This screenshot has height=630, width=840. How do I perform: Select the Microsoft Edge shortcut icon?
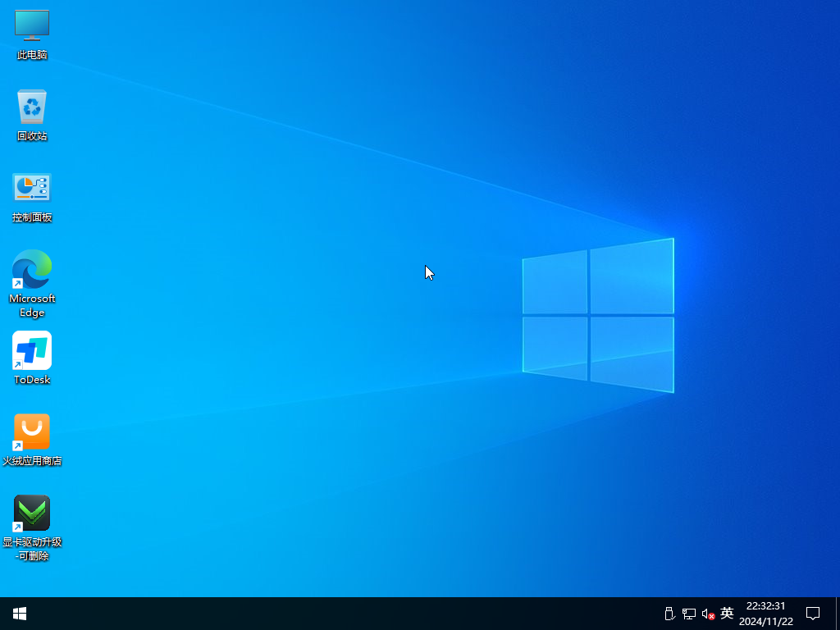[x=32, y=270]
